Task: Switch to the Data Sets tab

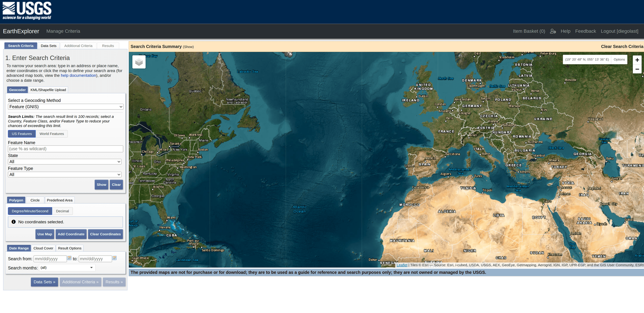Action: coord(48,46)
